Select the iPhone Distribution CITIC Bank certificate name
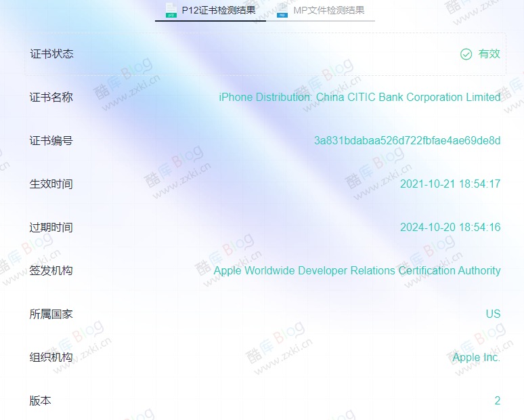The image size is (524, 420). pyautogui.click(x=359, y=98)
